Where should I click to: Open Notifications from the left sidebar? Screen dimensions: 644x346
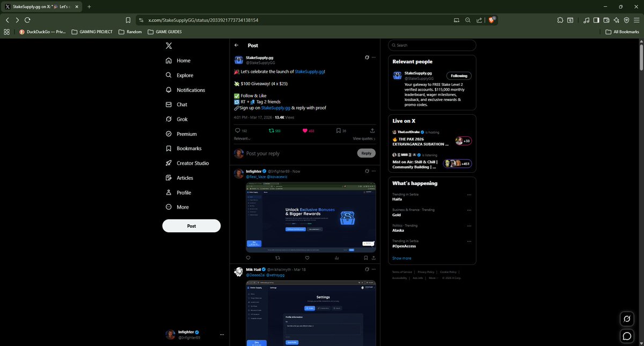[169, 90]
